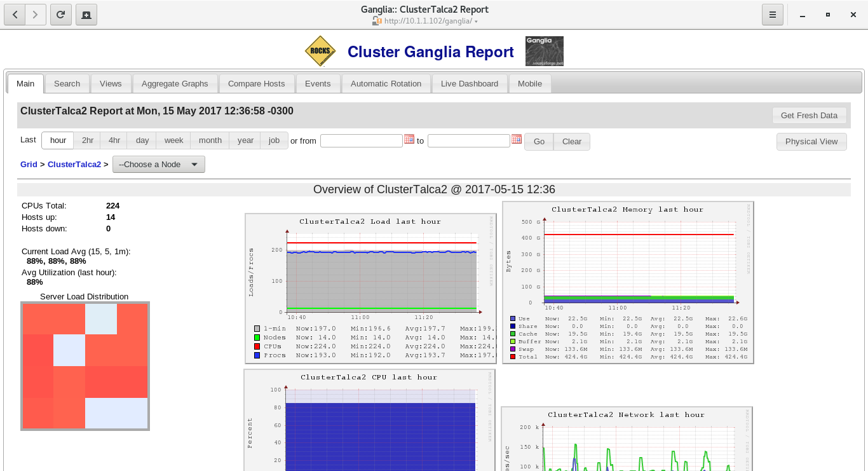Viewport: 868px width, 471px height.
Task: Open the start date calendar picker icon
Action: point(409,139)
